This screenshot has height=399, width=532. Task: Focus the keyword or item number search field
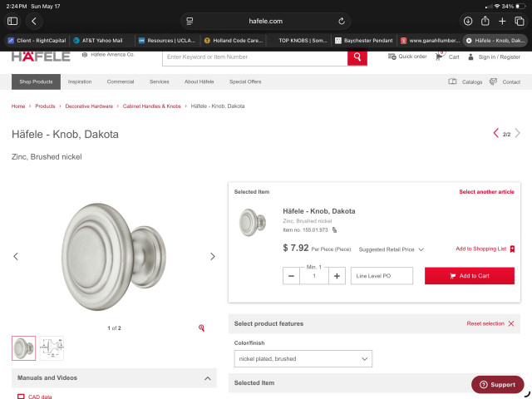point(255,57)
